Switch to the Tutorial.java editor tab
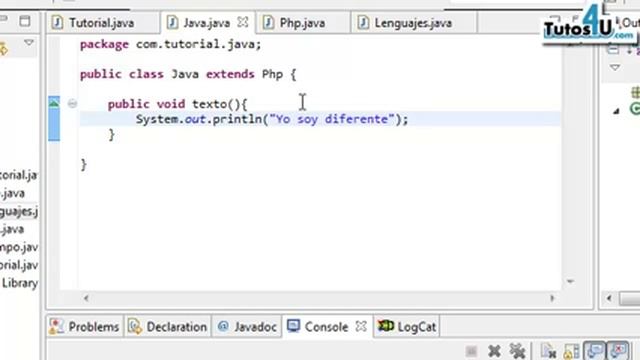The image size is (640, 360). tap(101, 23)
